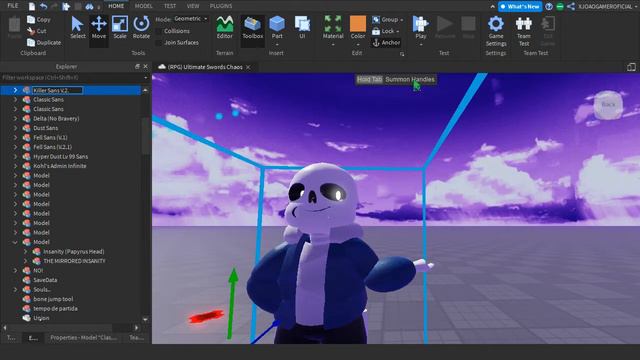The width and height of the screenshot is (640, 360).
Task: Select the SaveData item
Action: (x=45, y=280)
